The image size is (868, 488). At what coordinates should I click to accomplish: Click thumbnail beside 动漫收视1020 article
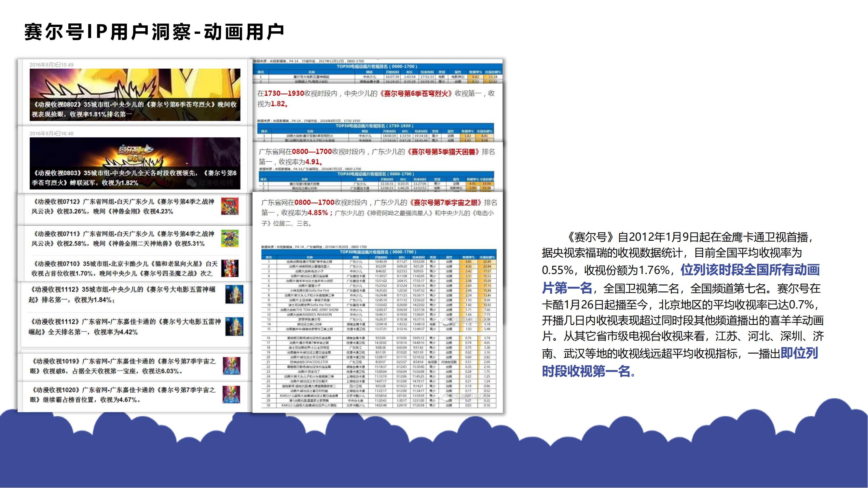(231, 394)
